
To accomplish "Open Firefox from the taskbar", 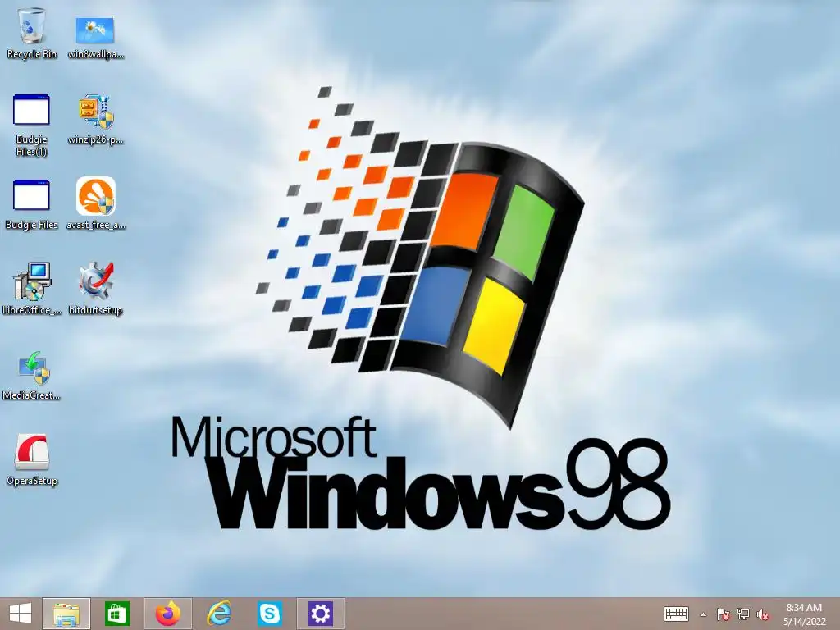I will [x=167, y=614].
